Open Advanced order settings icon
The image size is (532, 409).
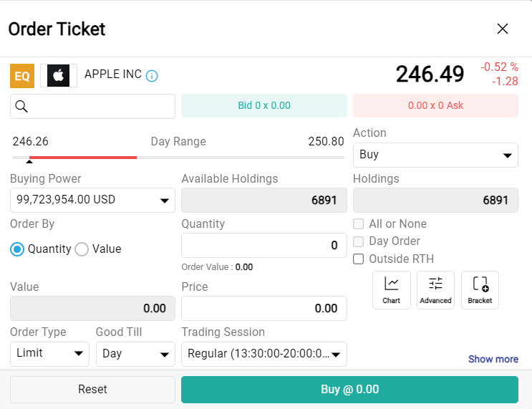[x=435, y=289]
